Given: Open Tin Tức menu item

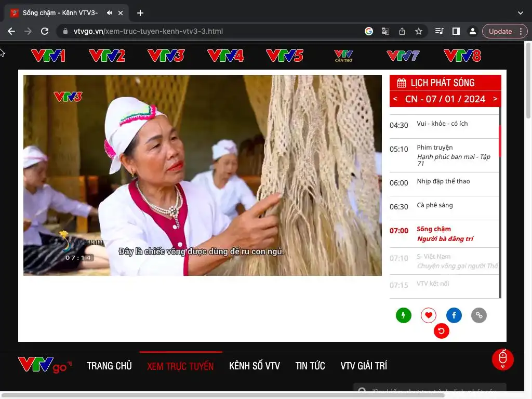Looking at the screenshot, I should tap(310, 366).
